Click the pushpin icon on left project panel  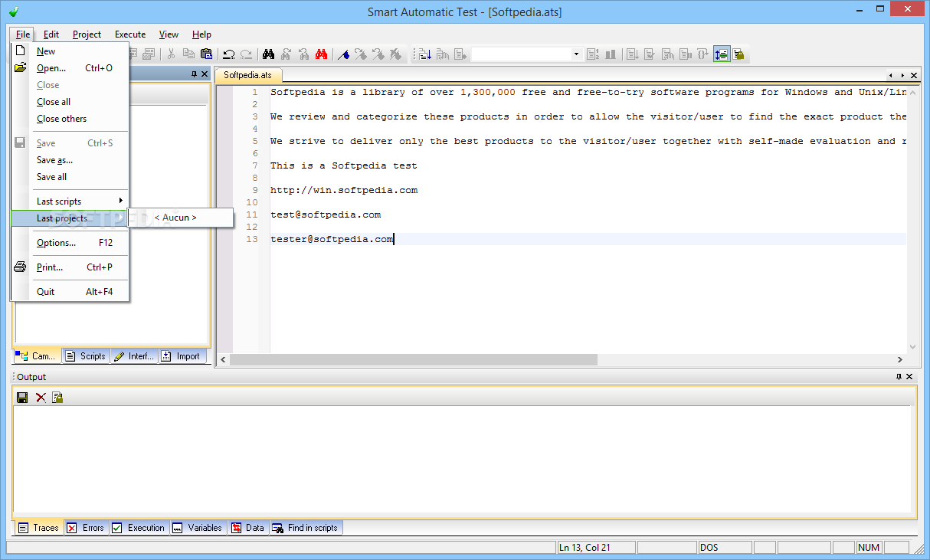click(x=194, y=74)
